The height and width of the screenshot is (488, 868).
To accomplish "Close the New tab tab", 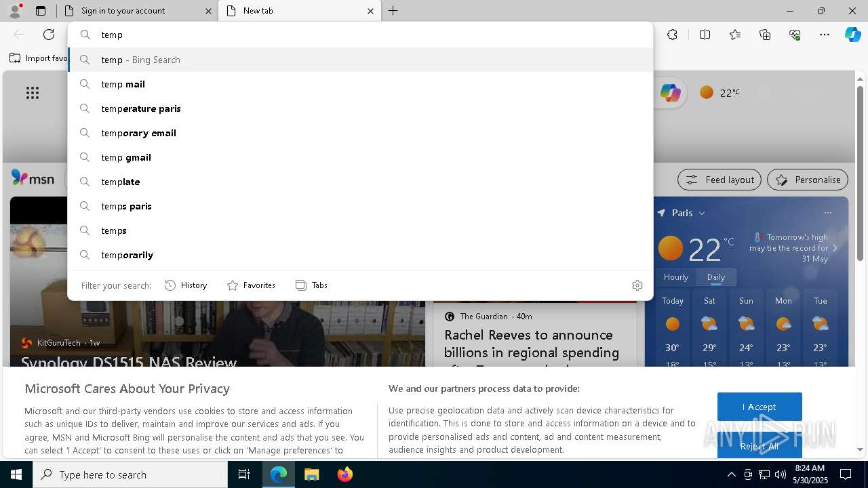I will point(370,11).
